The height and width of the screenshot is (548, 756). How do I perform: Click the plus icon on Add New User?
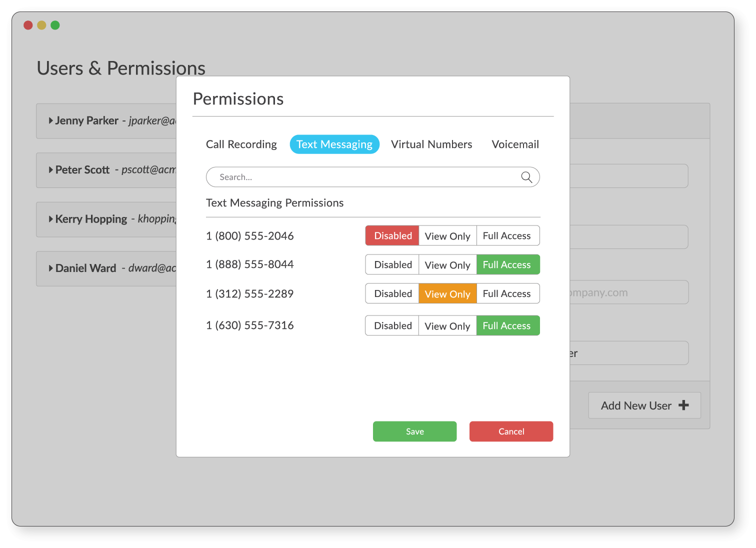click(x=683, y=405)
